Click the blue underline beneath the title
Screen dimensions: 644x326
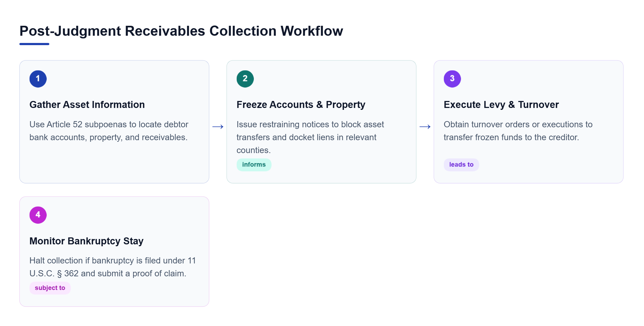coord(34,44)
